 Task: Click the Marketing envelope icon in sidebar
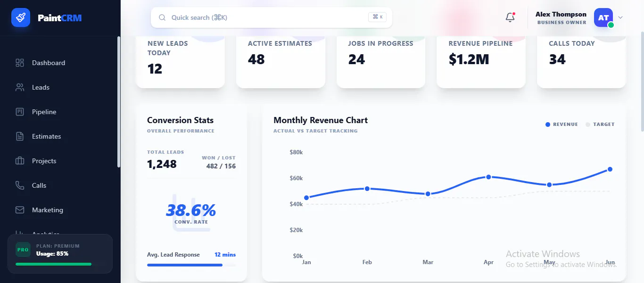tap(20, 210)
